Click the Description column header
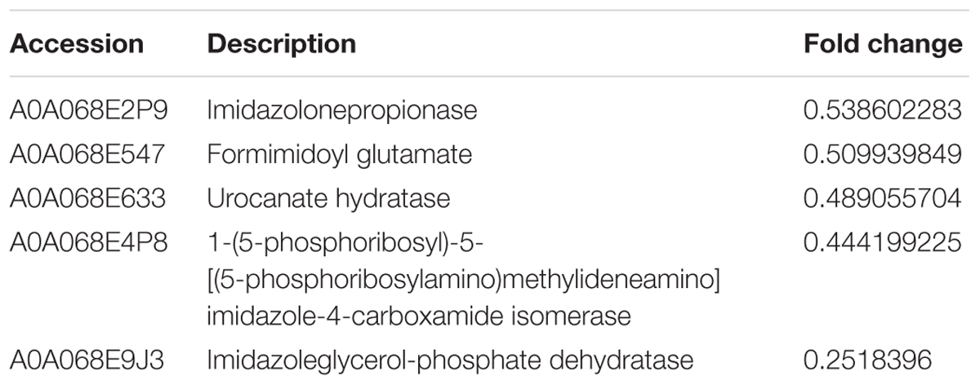 [282, 44]
